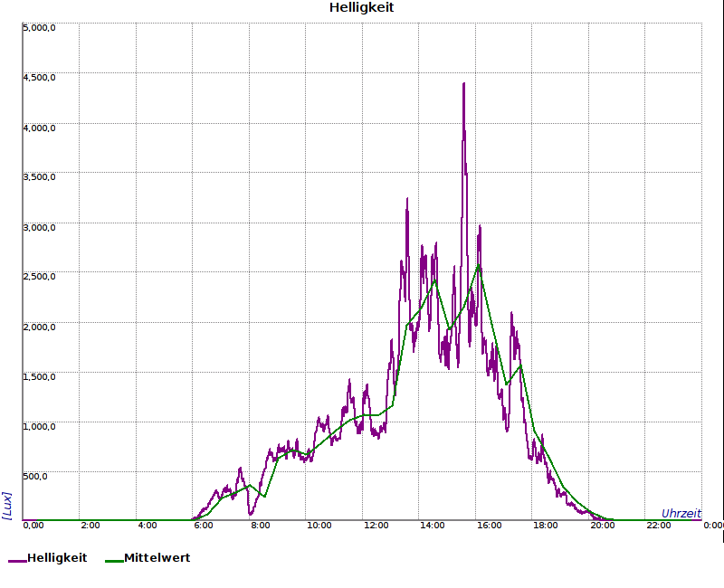
Task: Click the 3,000,0 y-axis label
Action: tap(39, 228)
